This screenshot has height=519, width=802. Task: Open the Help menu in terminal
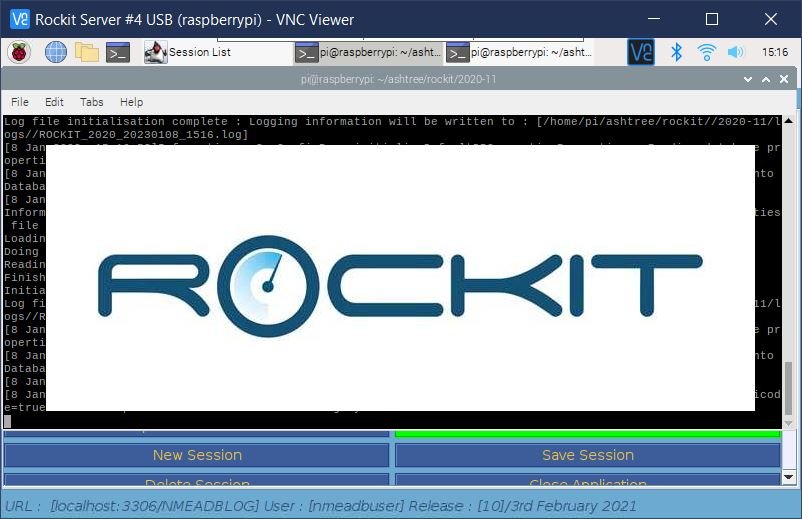coord(131,102)
